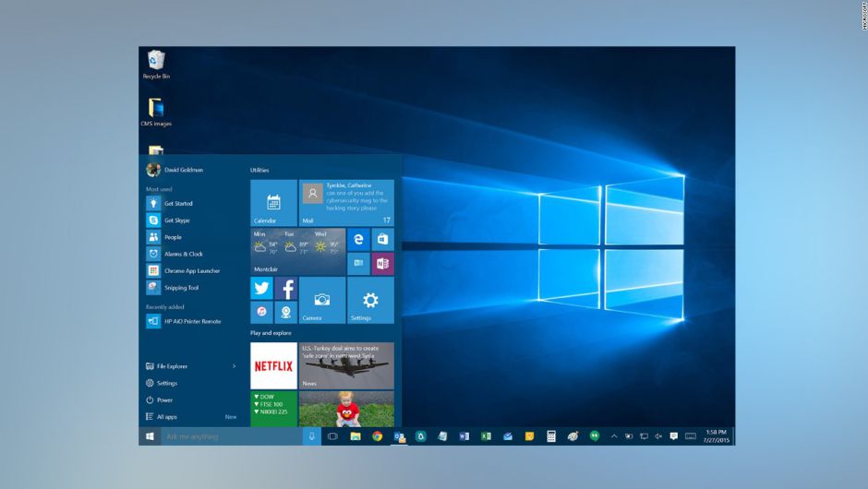The image size is (868, 489).
Task: Open the Montclair weather tile
Action: [x=298, y=252]
